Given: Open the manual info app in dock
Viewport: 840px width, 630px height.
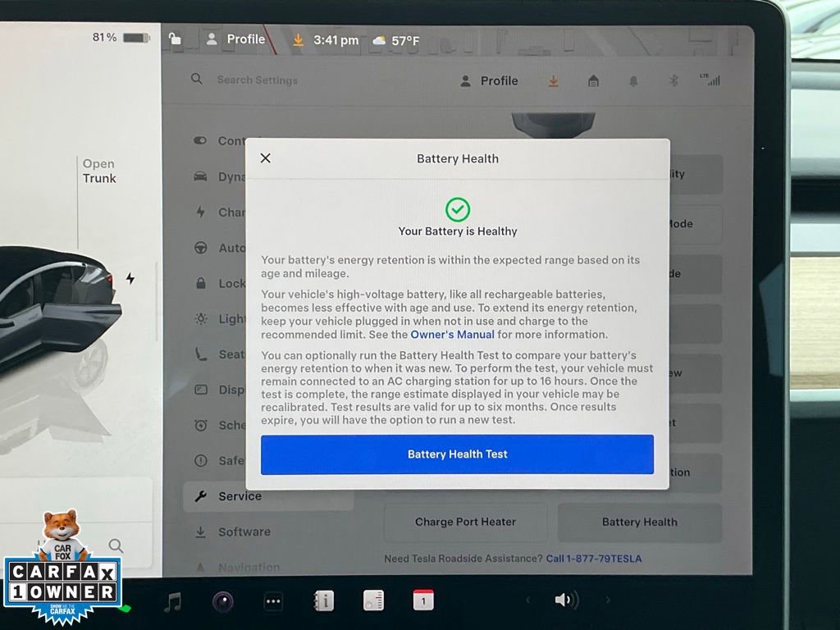Looking at the screenshot, I should click(323, 600).
